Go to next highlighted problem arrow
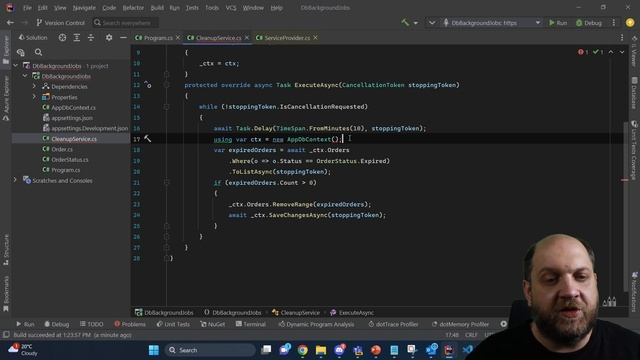Image resolution: width=640 pixels, height=360 pixels. pyautogui.click(x=622, y=52)
